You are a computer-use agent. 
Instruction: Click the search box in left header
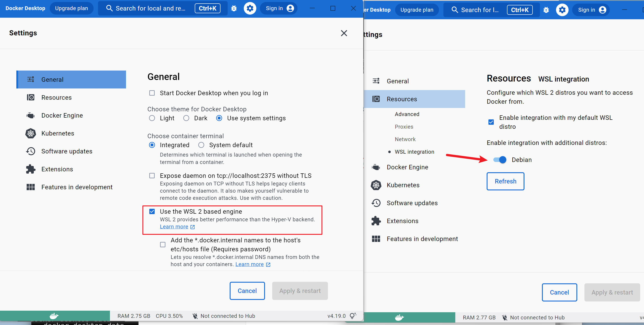(150, 8)
